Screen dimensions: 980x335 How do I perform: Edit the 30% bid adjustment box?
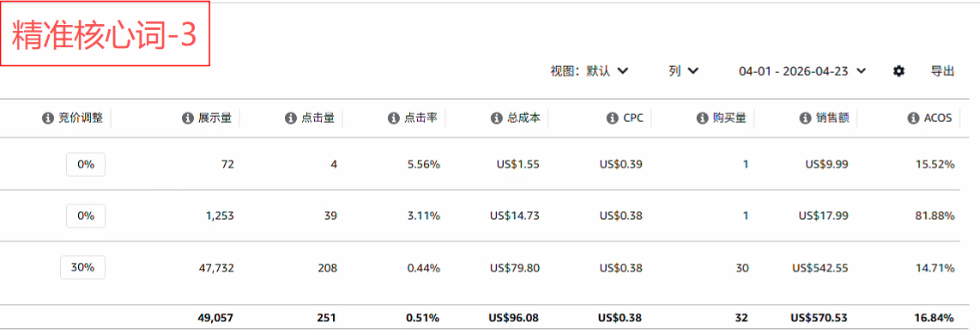point(82,267)
